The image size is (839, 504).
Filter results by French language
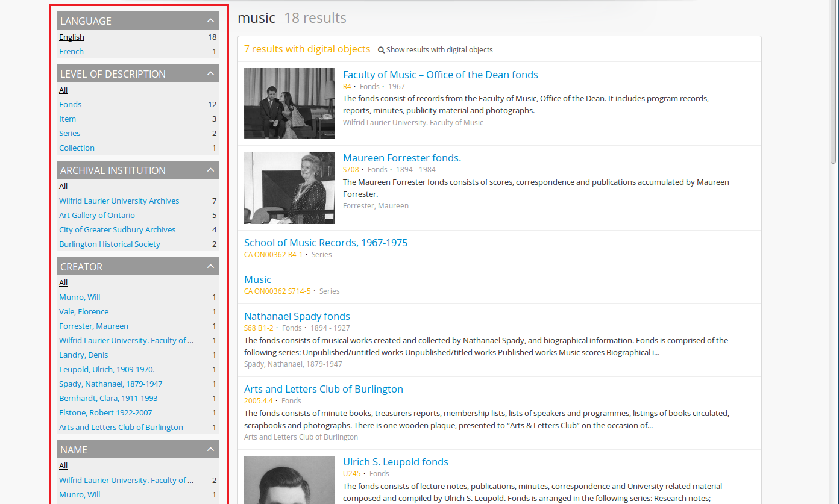71,52
